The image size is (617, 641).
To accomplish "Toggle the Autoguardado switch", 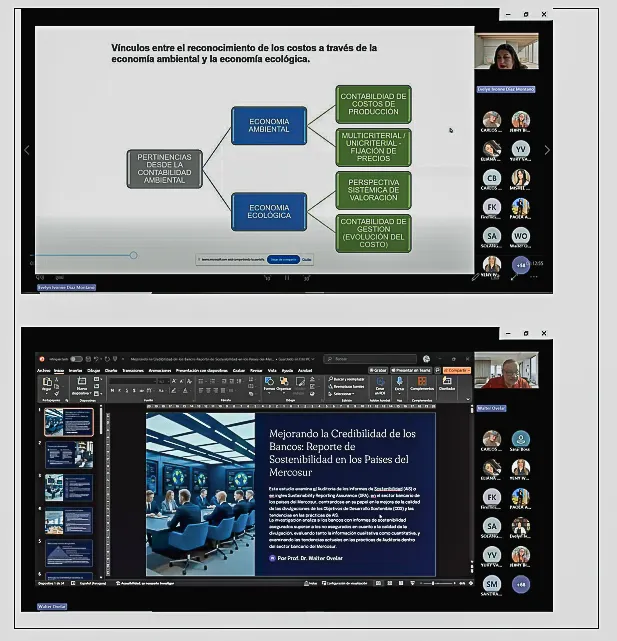I will coord(76,358).
